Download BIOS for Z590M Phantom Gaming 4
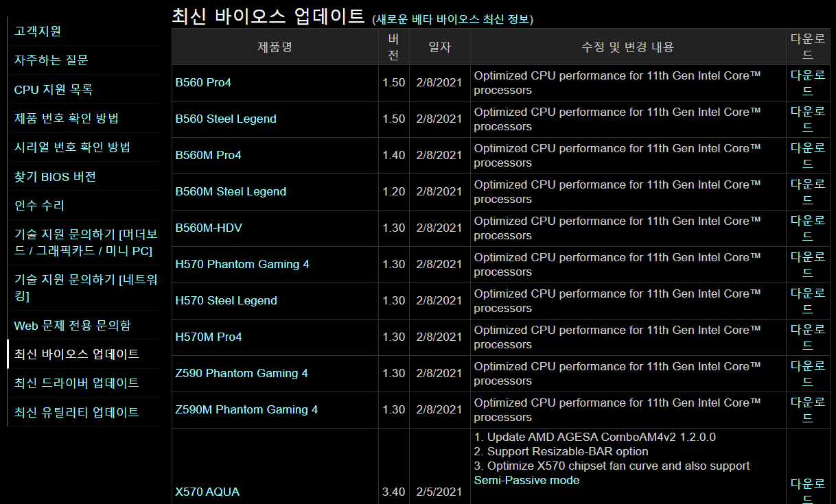The width and height of the screenshot is (836, 504). [807, 409]
